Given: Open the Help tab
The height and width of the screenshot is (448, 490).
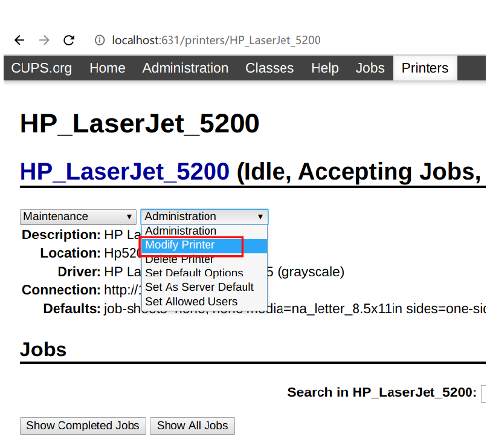Looking at the screenshot, I should coord(324,68).
